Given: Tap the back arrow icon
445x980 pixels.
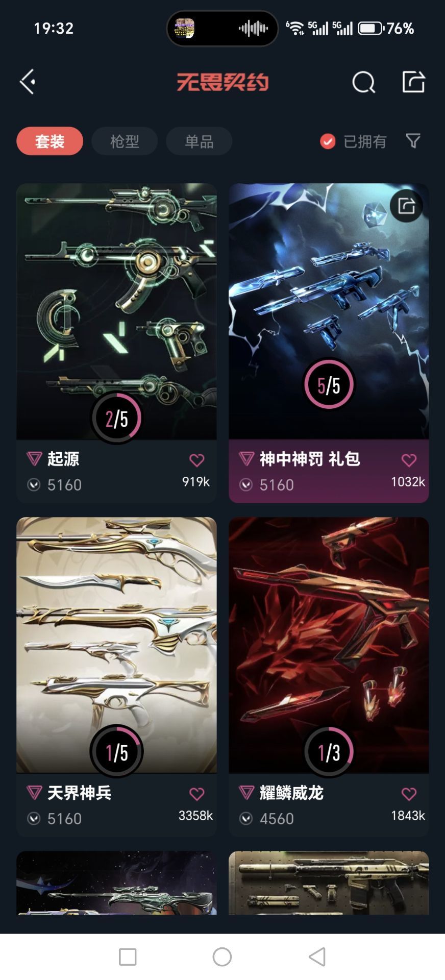Looking at the screenshot, I should click(28, 82).
